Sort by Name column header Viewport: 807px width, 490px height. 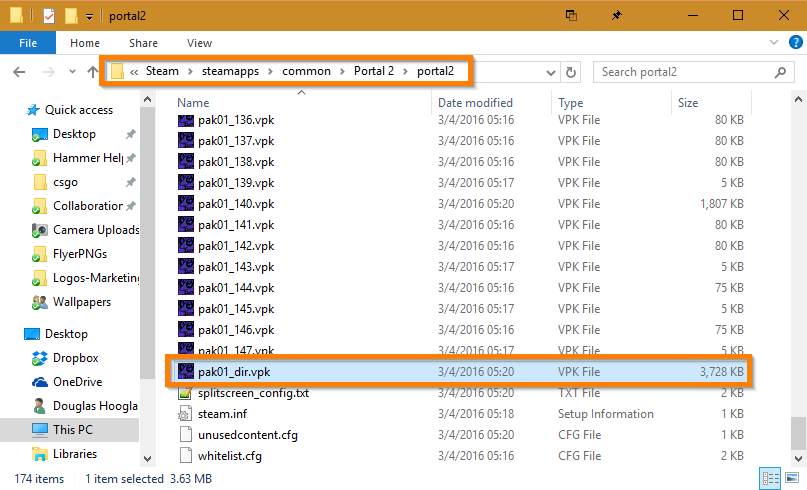point(194,103)
